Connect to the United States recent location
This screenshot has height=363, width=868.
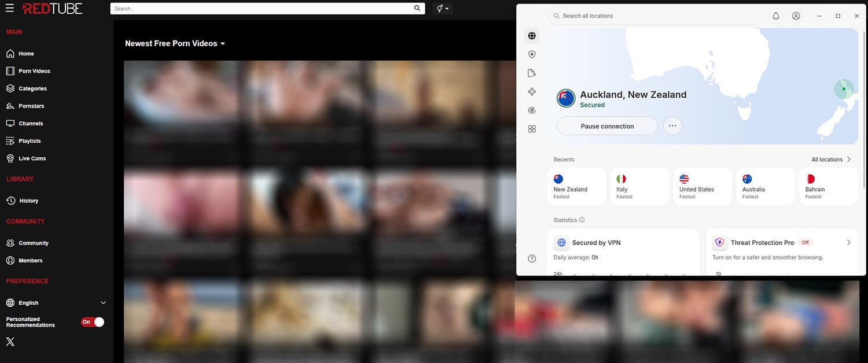pos(703,186)
